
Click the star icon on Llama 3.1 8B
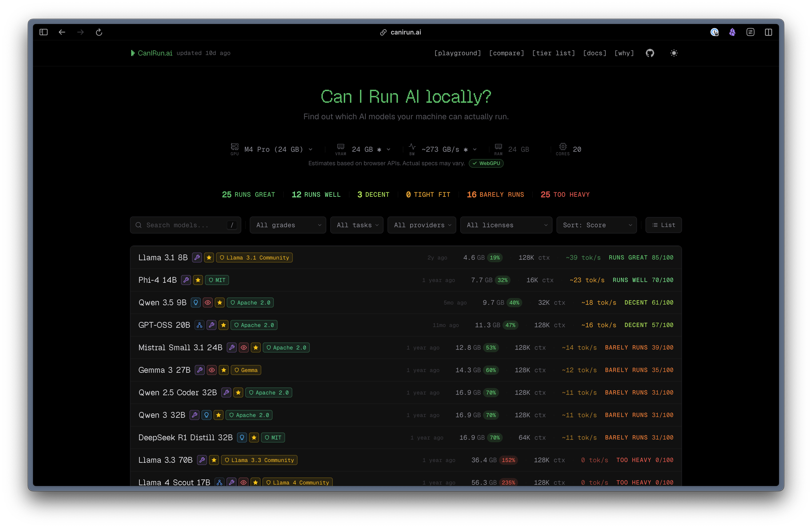(209, 257)
